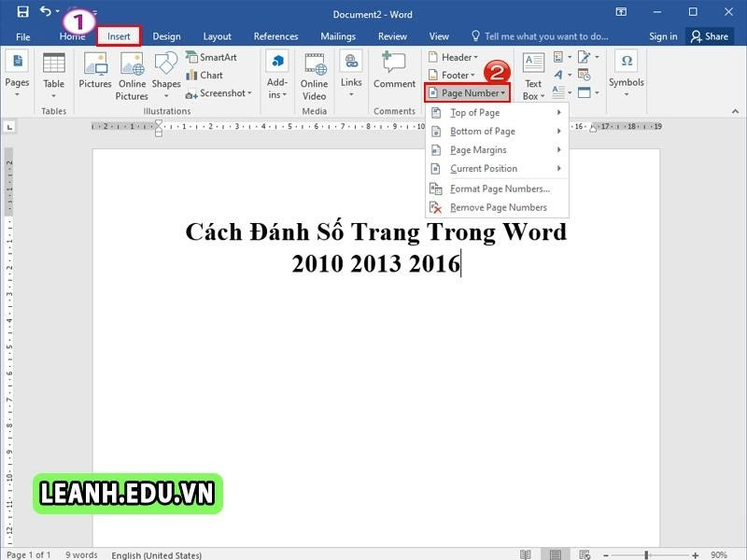Open the Review tab

[392, 36]
